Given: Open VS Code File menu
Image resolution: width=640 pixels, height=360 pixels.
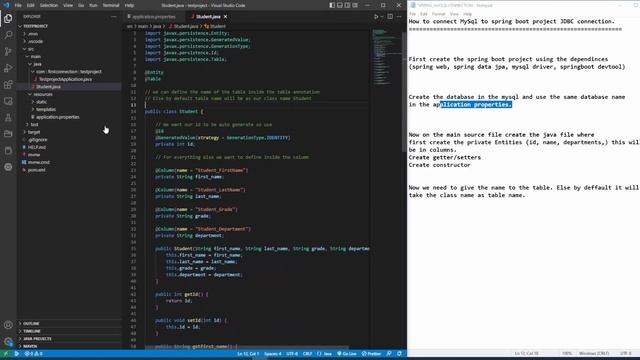Looking at the screenshot, I should (x=18, y=5).
